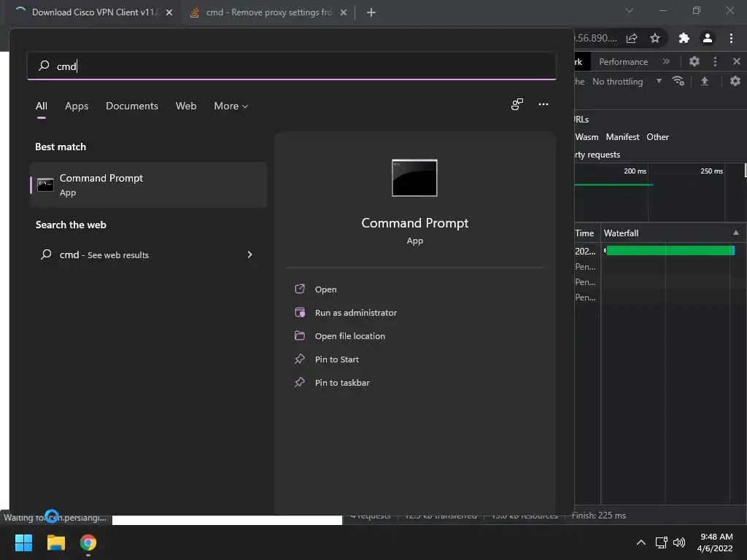Close the Download Cisco VPN Client tab
The image size is (747, 560).
pos(169,12)
